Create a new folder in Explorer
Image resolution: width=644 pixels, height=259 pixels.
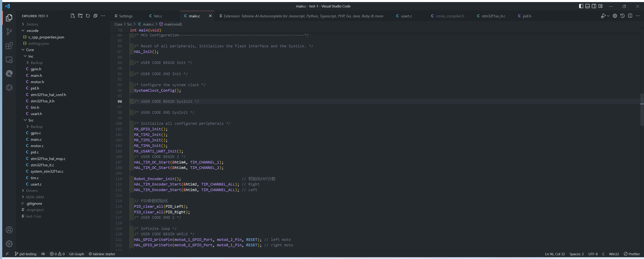(x=80, y=16)
